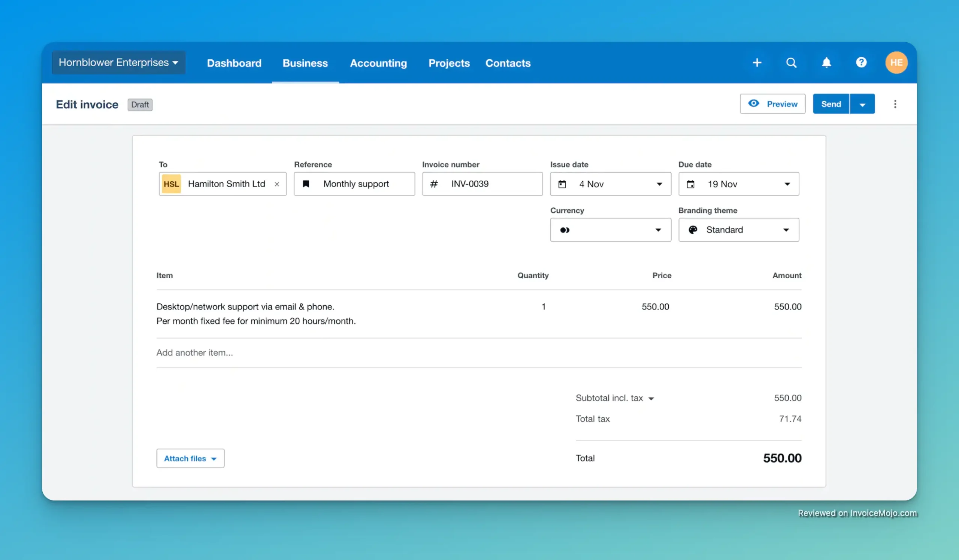
Task: Expand the Subtotal incl. tax dropdown
Action: (x=652, y=398)
